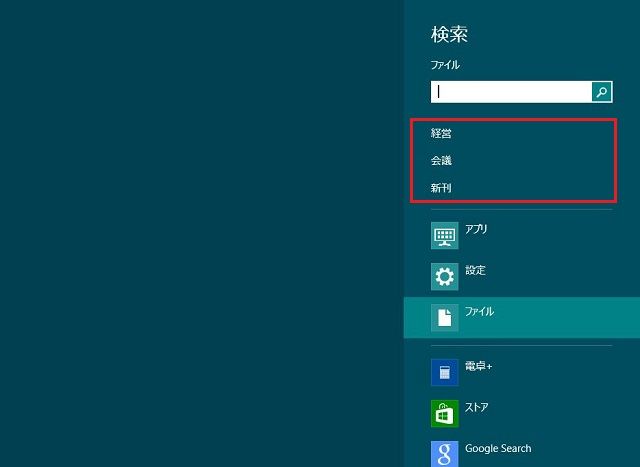Click the Google Search g icon
Screen dimensions: 640x467
pyautogui.click(x=444, y=454)
